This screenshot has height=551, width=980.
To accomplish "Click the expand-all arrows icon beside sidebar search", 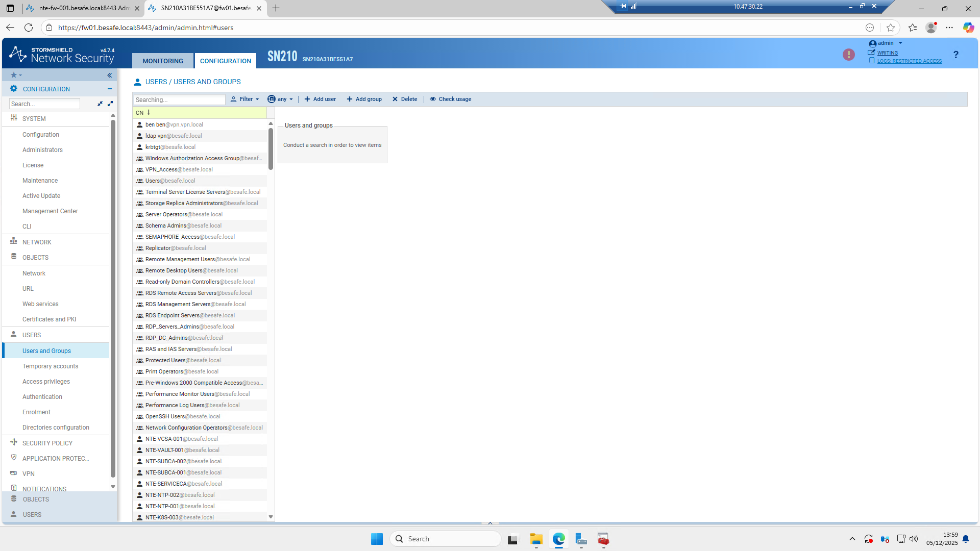I will 110,104.
